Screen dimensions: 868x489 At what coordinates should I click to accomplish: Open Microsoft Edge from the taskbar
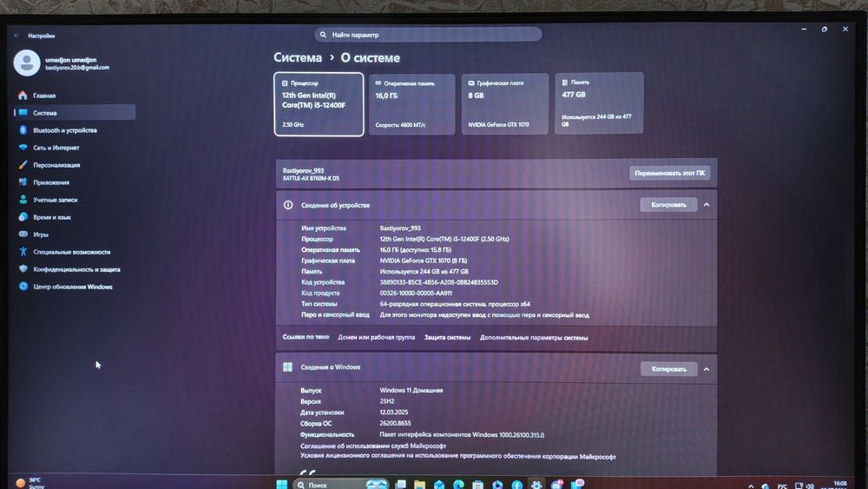pos(458,486)
